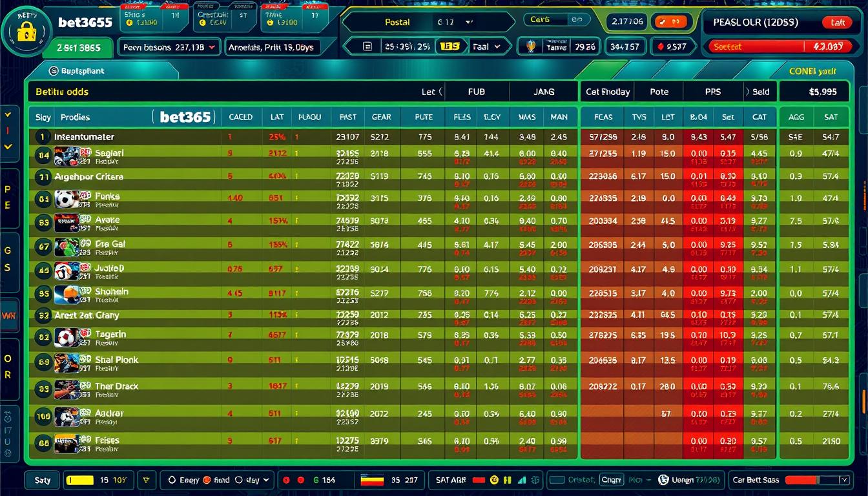Click the shield icon in top toolbar
This screenshot has height=496, width=868.
pos(531,46)
